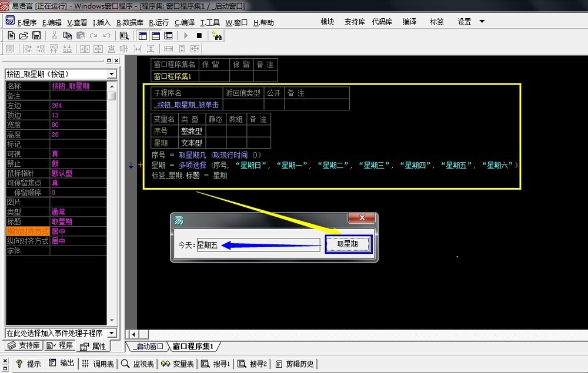
Task: Open the find magnifier toolbar icon
Action: [124, 36]
